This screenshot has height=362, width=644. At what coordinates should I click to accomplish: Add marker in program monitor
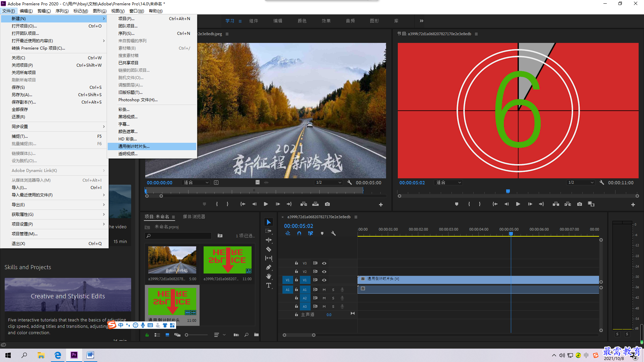click(x=457, y=204)
